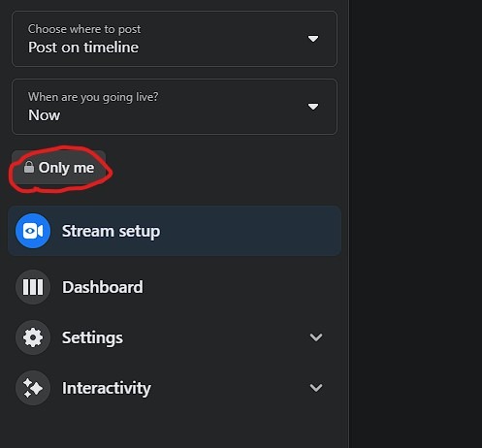The width and height of the screenshot is (482, 448).
Task: Click the Now schedule selection
Action: [x=45, y=115]
